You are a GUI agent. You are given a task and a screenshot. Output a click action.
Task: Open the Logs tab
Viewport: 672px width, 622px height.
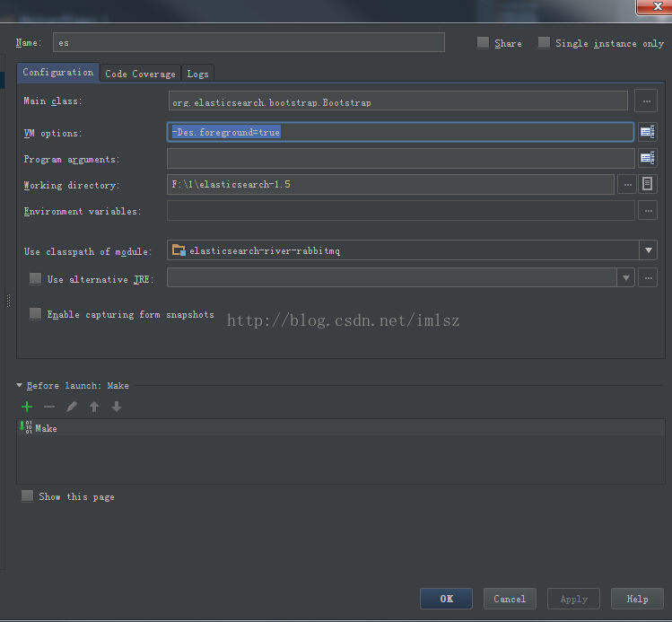197,74
